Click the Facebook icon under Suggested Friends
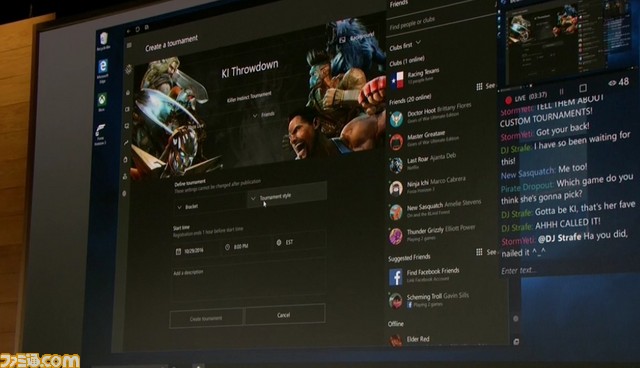 (396, 277)
